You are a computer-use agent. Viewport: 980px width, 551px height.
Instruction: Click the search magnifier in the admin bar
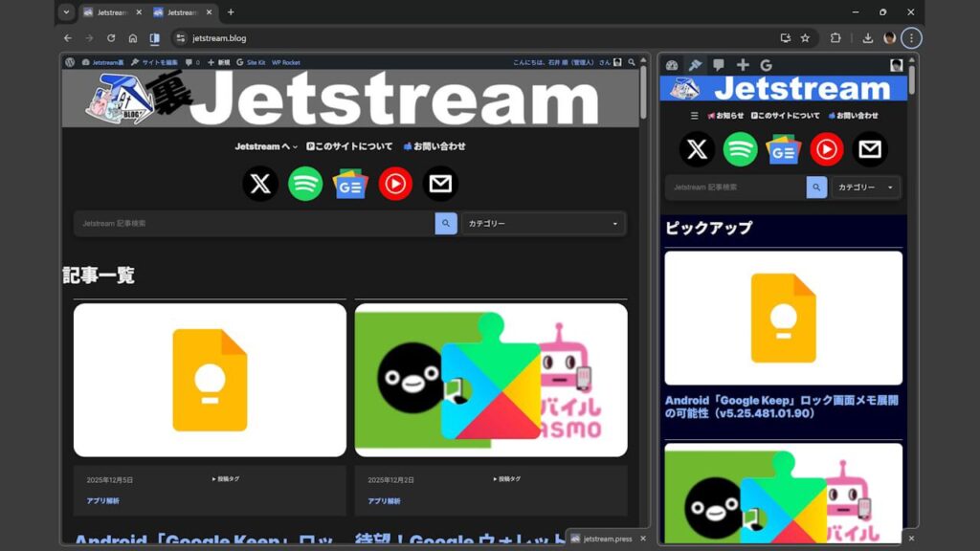631,61
